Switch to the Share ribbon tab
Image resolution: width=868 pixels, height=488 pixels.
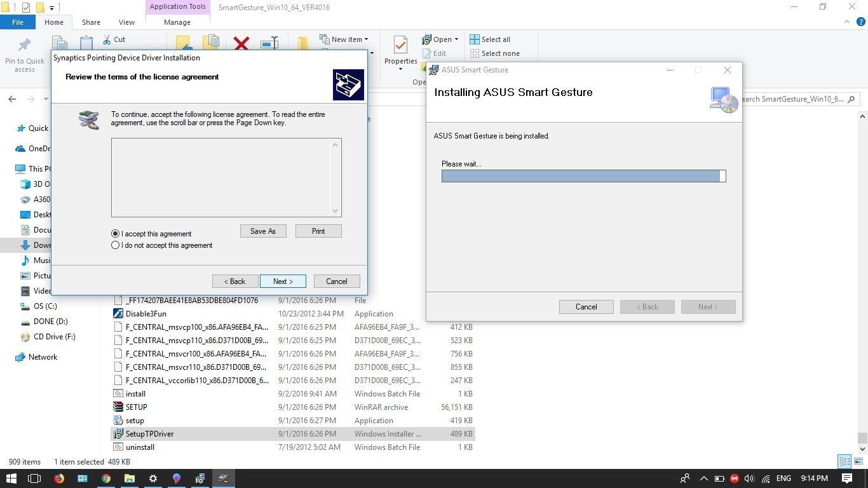point(91,22)
